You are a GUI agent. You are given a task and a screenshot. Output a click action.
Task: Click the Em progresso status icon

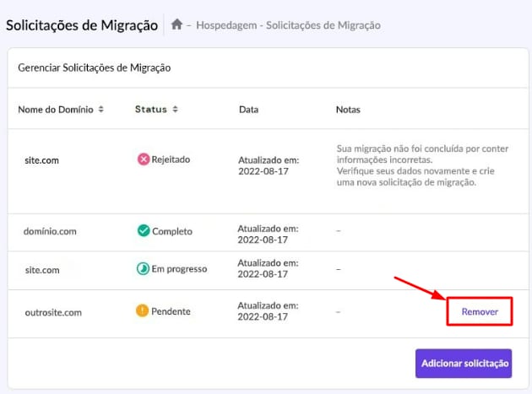(143, 269)
